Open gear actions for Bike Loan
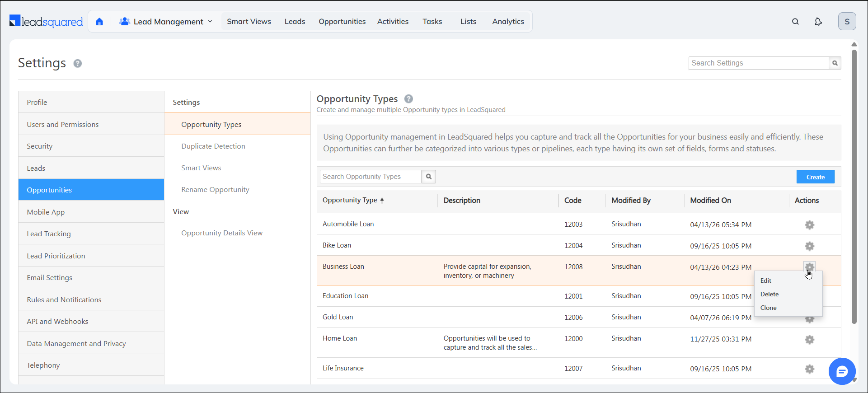The image size is (868, 393). tap(809, 246)
